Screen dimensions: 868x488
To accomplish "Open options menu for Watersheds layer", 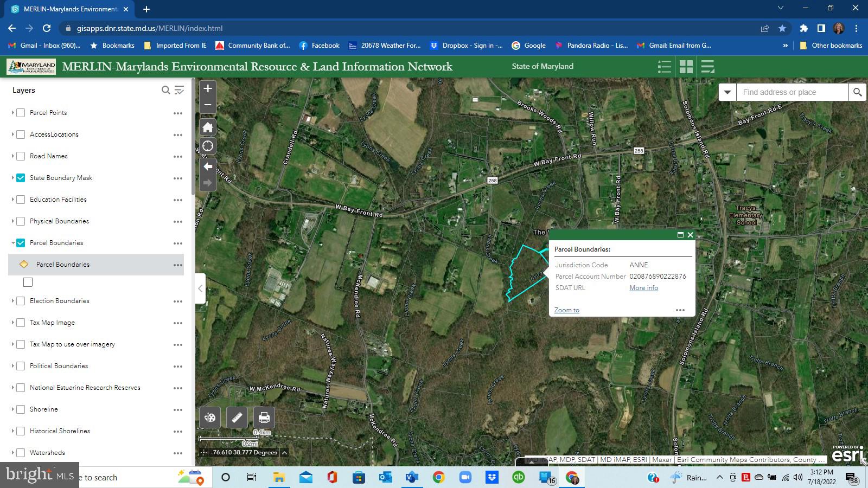I will 177,453.
